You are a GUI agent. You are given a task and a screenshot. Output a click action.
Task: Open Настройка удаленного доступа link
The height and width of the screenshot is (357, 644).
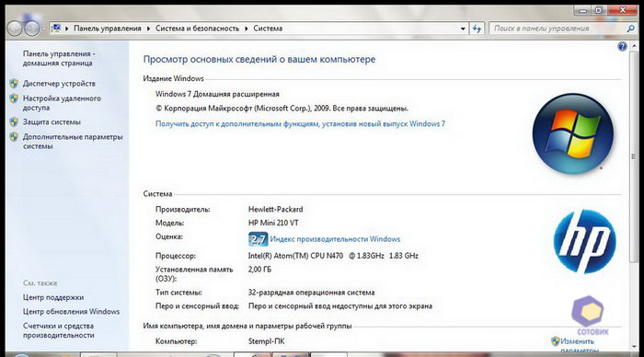(x=62, y=103)
